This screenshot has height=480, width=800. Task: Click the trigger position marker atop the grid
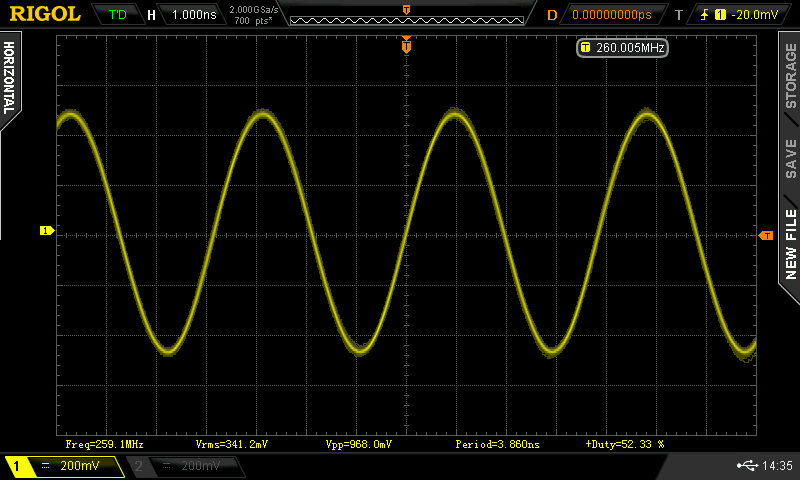tap(406, 45)
